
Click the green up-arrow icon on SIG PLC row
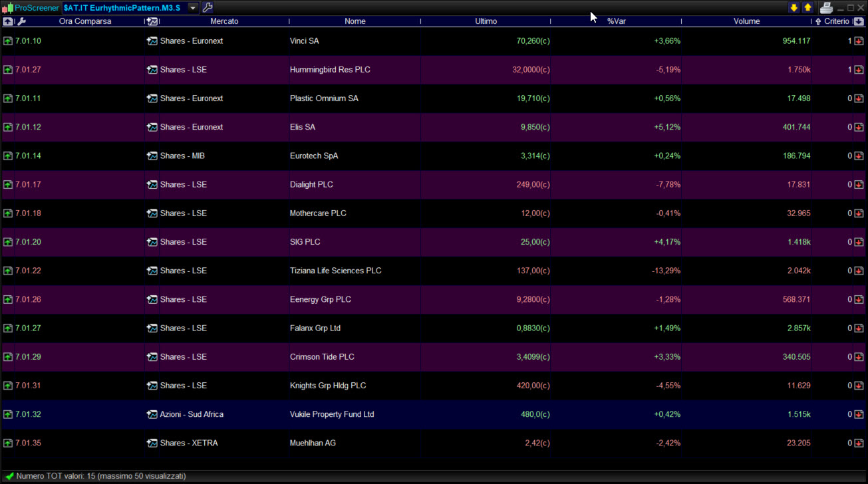tap(8, 242)
